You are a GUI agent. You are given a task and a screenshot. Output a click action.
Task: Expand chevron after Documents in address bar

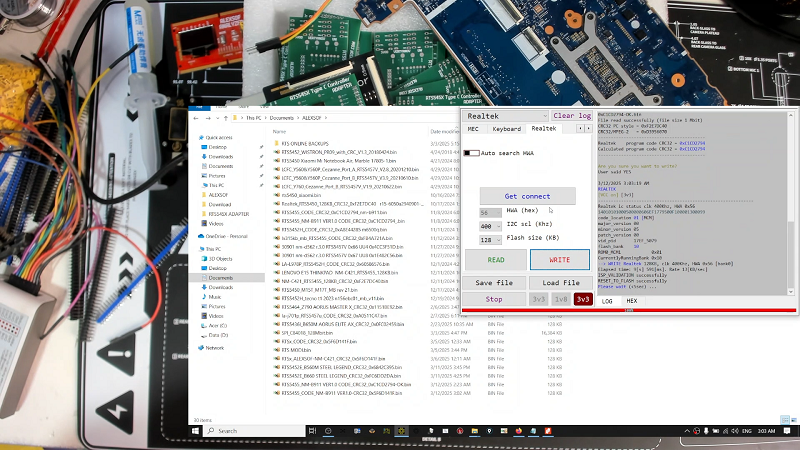(x=298, y=118)
